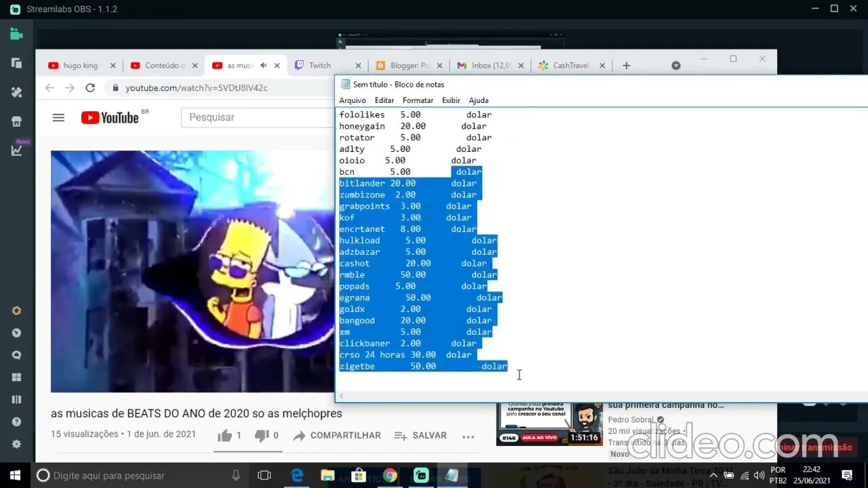The image size is (868, 488).
Task: Open Notepad Ajuda menu
Action: [x=479, y=100]
